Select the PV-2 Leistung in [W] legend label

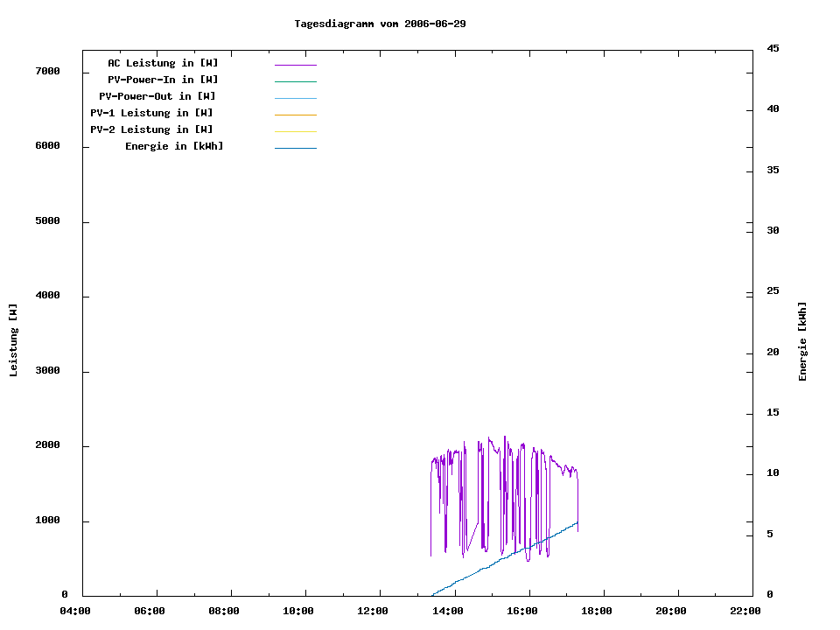(x=151, y=129)
